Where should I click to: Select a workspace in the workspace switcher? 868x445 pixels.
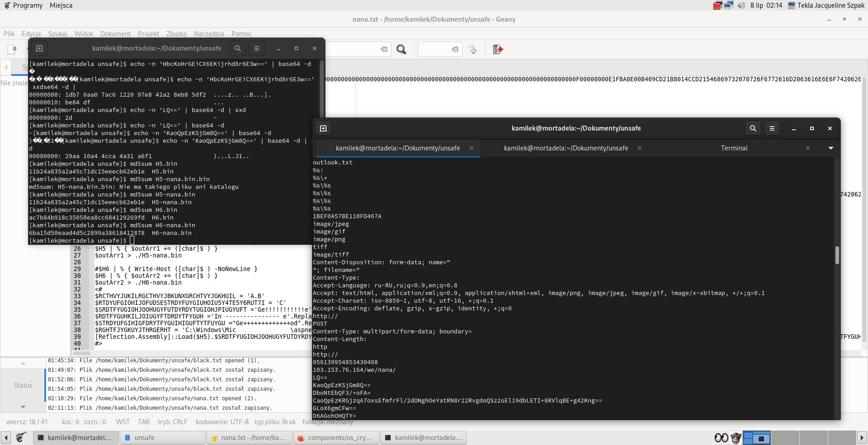click(x=757, y=438)
